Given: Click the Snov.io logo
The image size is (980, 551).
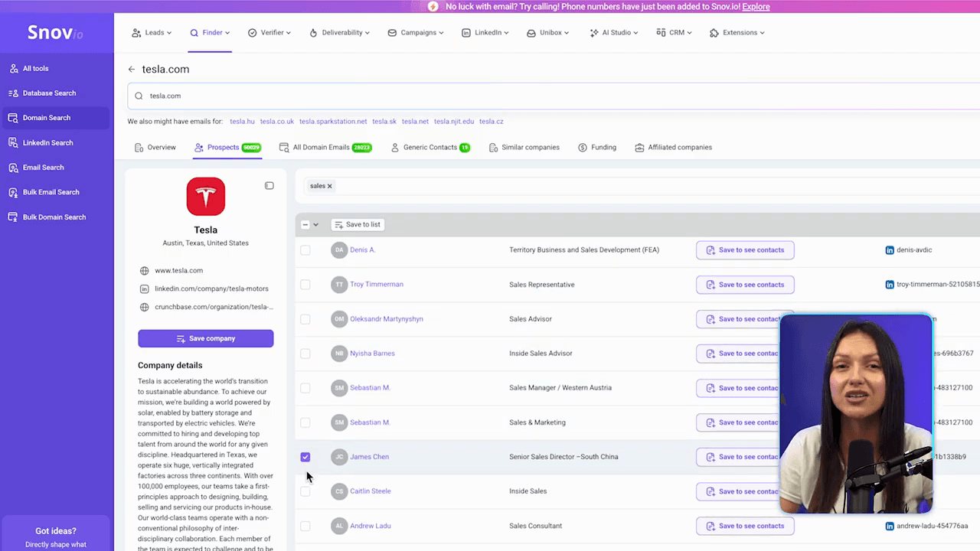Looking at the screenshot, I should [x=55, y=33].
